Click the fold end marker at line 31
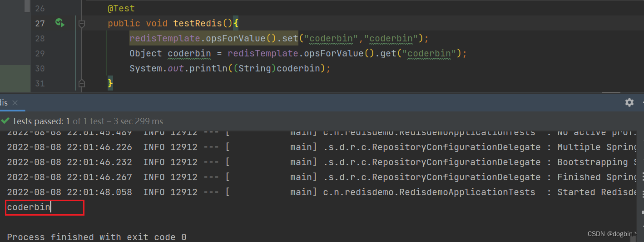Image resolution: width=644 pixels, height=242 pixels. coord(82,83)
